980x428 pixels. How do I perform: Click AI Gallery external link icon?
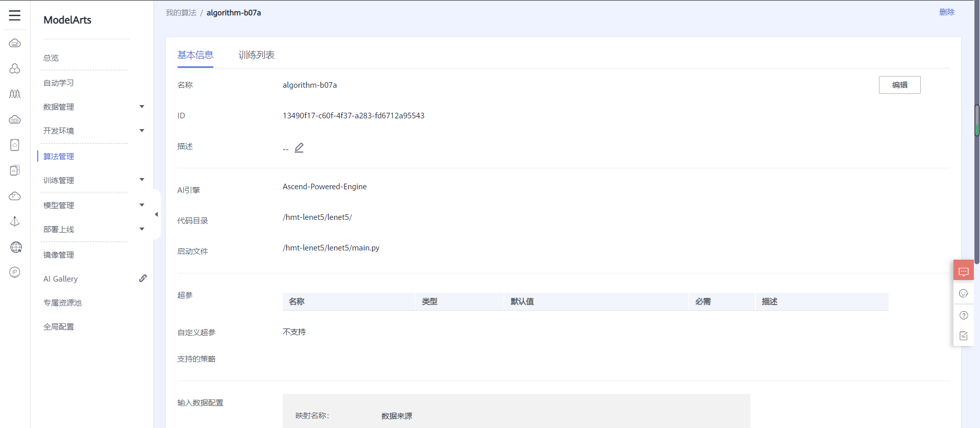click(x=143, y=278)
